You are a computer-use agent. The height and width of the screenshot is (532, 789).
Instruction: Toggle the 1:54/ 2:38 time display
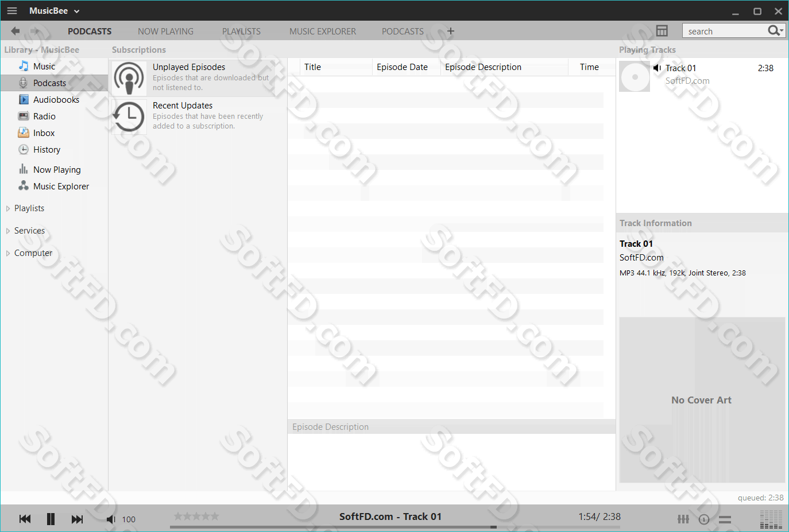coord(600,517)
